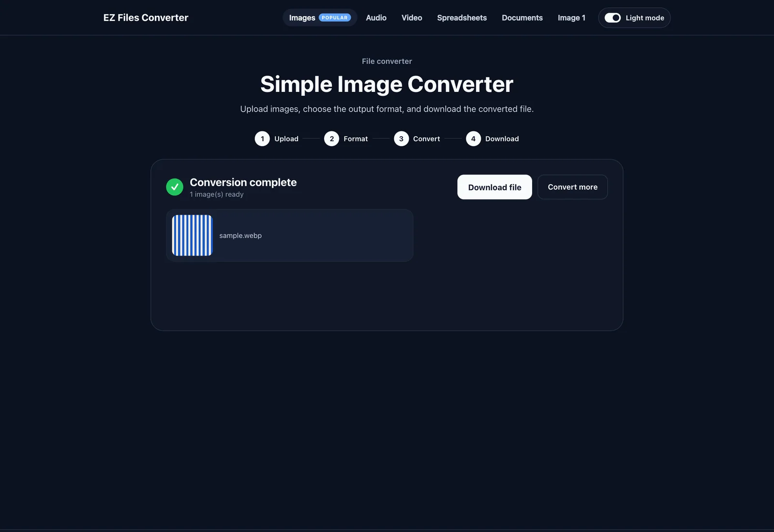Click step 2 Format circle
The width and height of the screenshot is (774, 532).
point(331,139)
